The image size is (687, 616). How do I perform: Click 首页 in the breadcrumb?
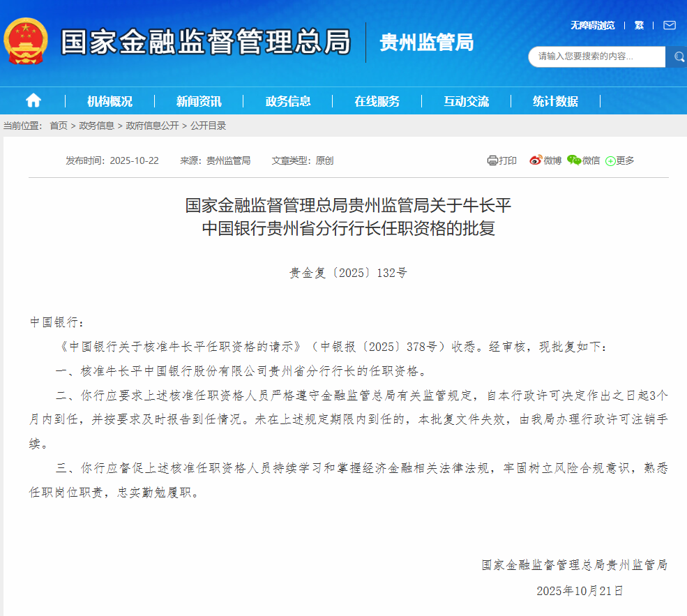pos(59,126)
